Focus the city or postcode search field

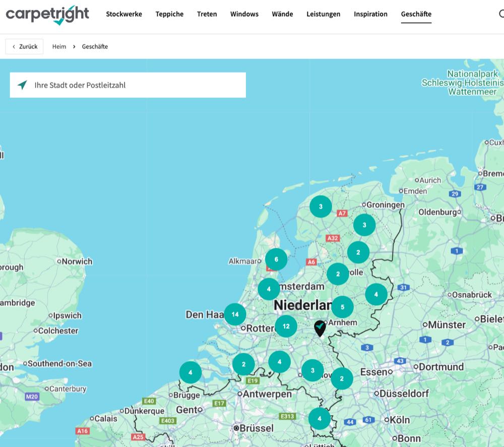136,85
